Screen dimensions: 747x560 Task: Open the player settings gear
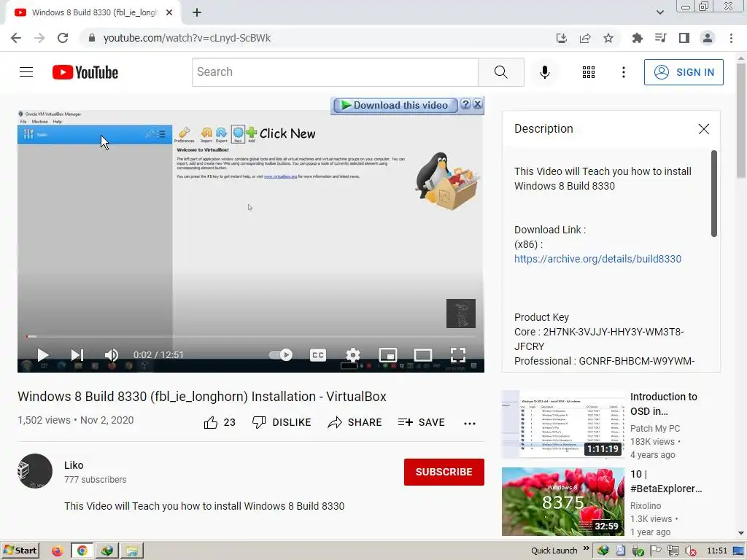[x=353, y=355]
